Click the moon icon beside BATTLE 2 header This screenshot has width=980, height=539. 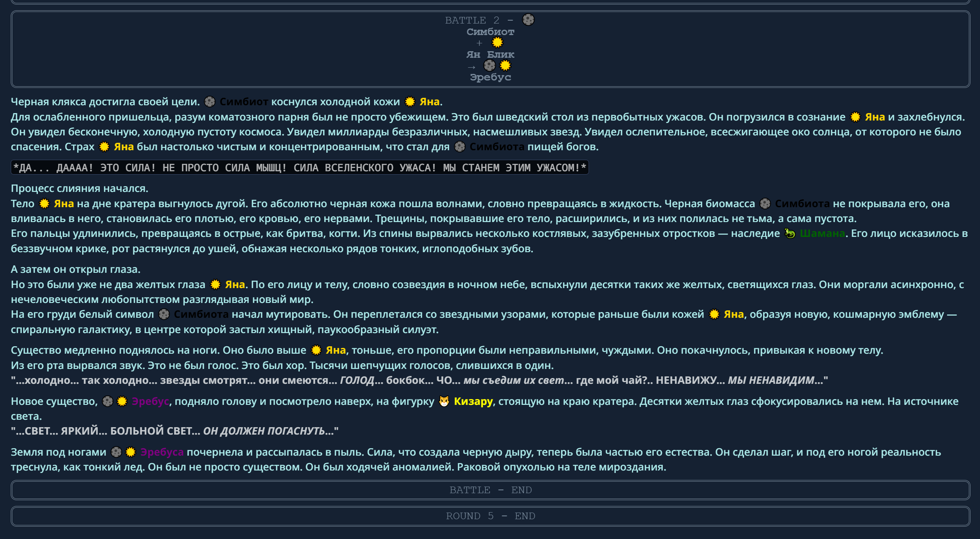click(x=528, y=20)
